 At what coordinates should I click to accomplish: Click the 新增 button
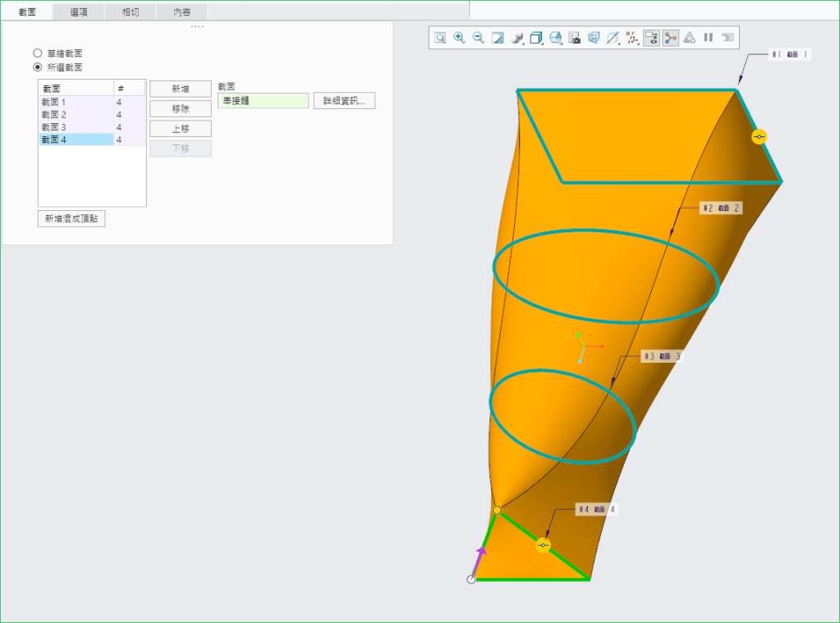click(181, 89)
